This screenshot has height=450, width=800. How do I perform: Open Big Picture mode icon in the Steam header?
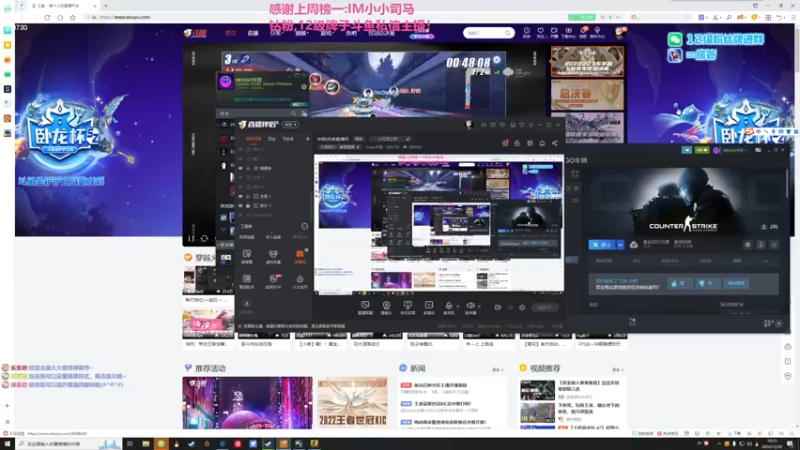[758, 150]
